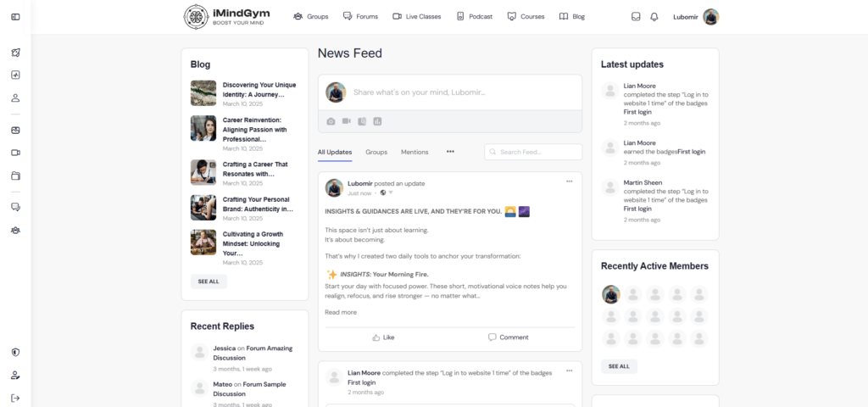Screen dimensions: 868x407
Task: Switch to the Mentions feed tab
Action: pos(415,152)
